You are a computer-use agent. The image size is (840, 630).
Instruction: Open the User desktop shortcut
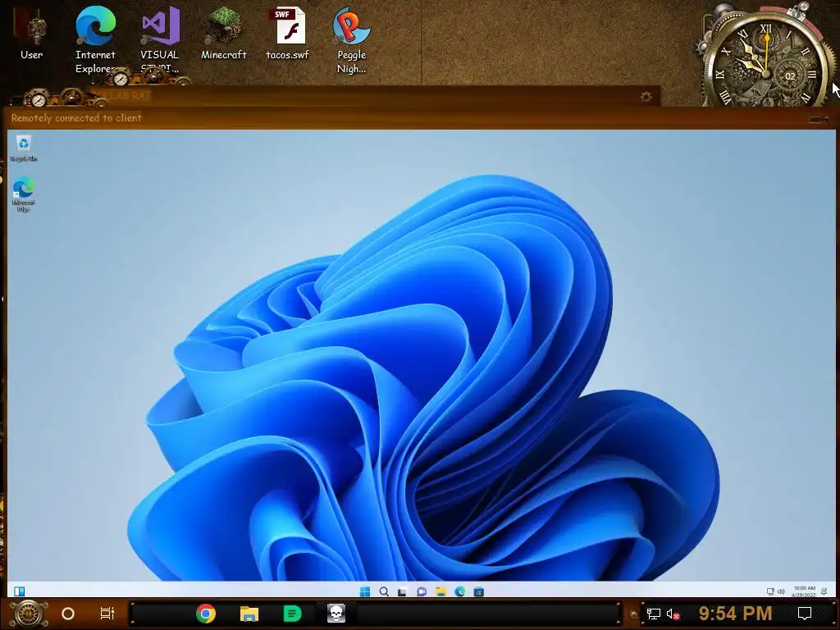(x=32, y=34)
